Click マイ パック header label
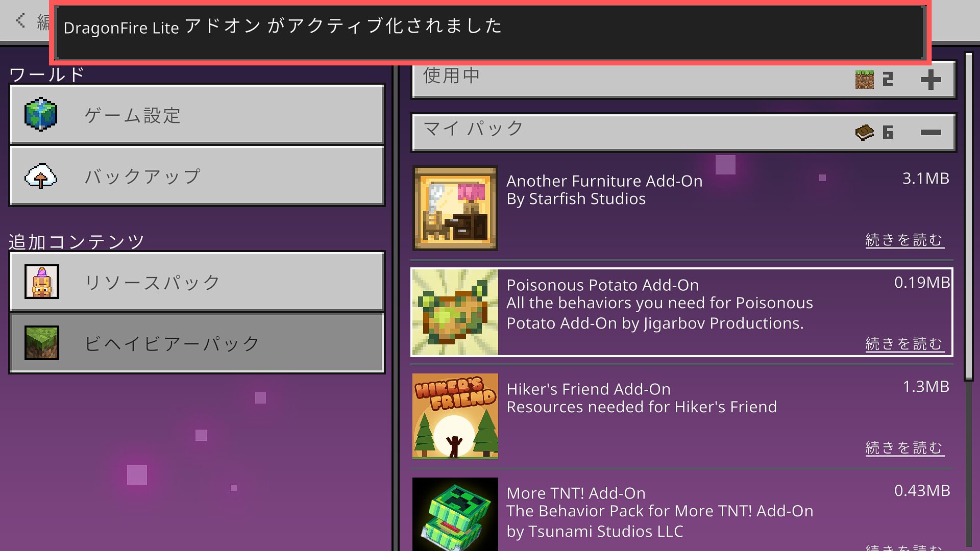 (473, 128)
